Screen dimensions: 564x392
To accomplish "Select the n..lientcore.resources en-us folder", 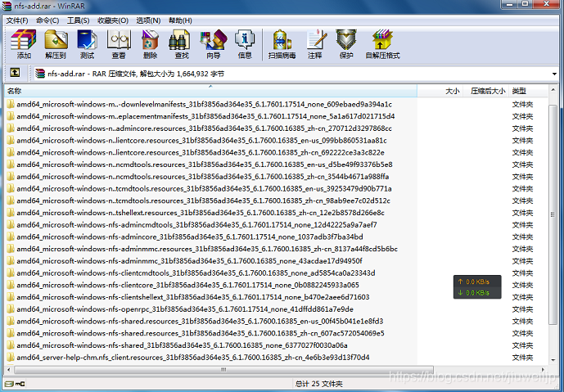I will point(201,140).
